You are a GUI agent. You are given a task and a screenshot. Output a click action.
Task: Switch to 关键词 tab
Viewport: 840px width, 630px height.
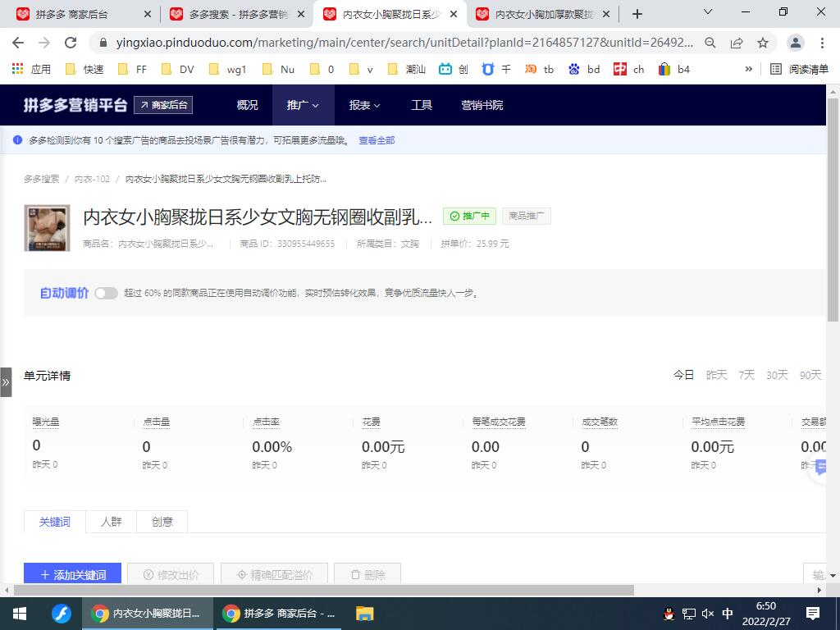tap(55, 522)
